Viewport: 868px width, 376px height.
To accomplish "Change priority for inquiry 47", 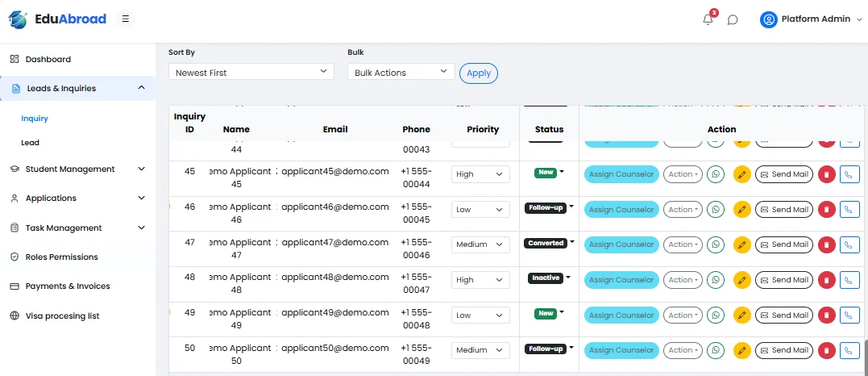I will [480, 244].
